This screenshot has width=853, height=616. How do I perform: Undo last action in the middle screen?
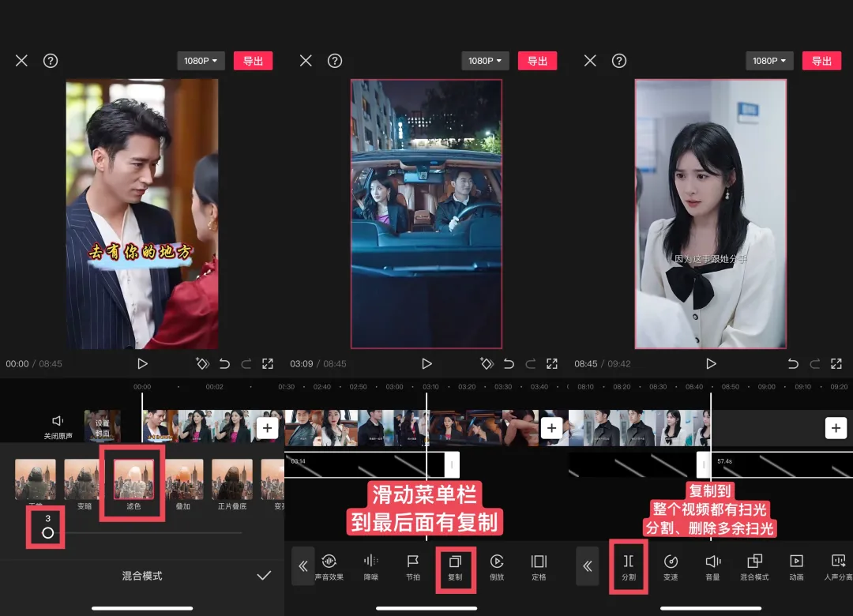[x=509, y=363]
